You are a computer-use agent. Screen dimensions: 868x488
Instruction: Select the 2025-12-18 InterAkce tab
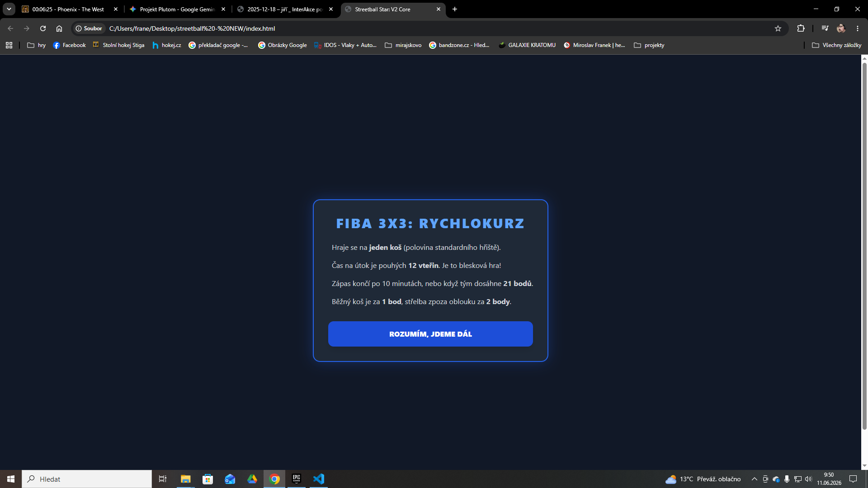point(285,9)
